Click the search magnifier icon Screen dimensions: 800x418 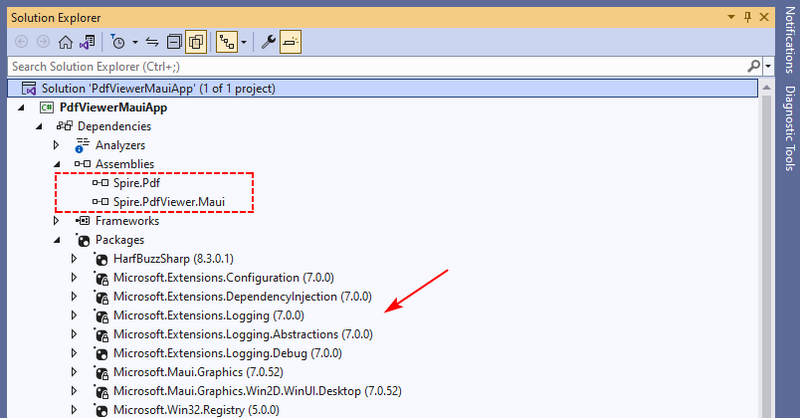click(x=754, y=66)
